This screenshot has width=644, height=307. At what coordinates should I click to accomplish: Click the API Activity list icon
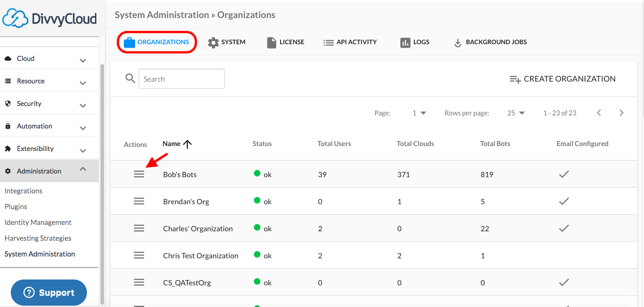328,43
